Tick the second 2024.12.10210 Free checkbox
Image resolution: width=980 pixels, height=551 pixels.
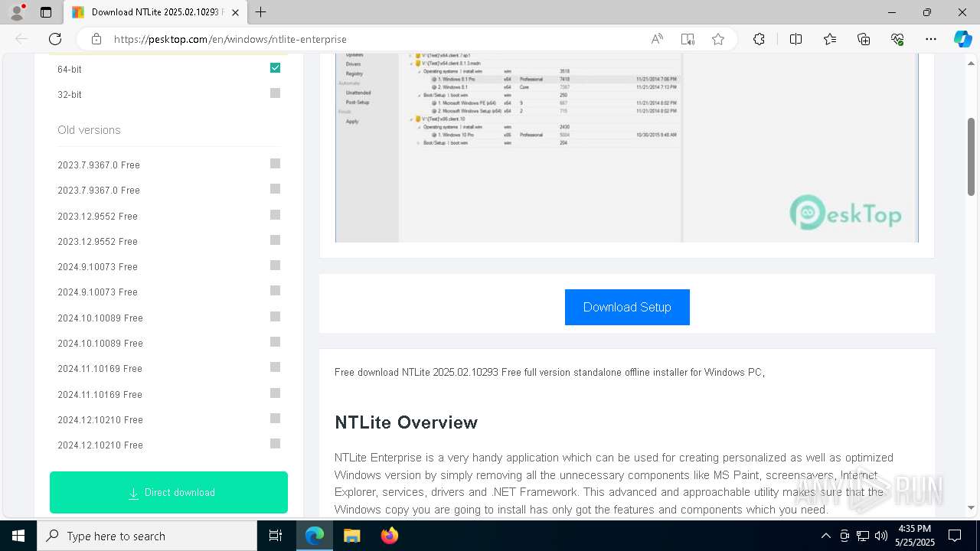click(276, 444)
